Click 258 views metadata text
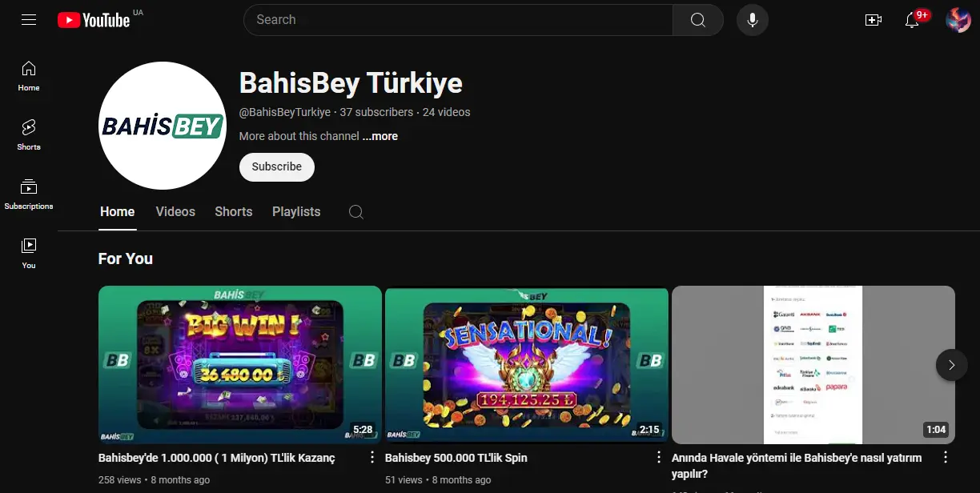This screenshot has height=493, width=980. [120, 480]
